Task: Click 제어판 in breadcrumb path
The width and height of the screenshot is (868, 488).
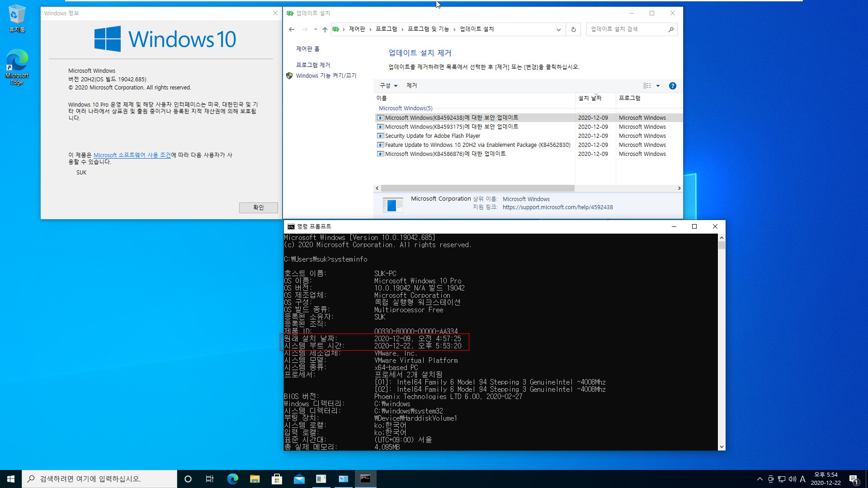Action: point(357,29)
